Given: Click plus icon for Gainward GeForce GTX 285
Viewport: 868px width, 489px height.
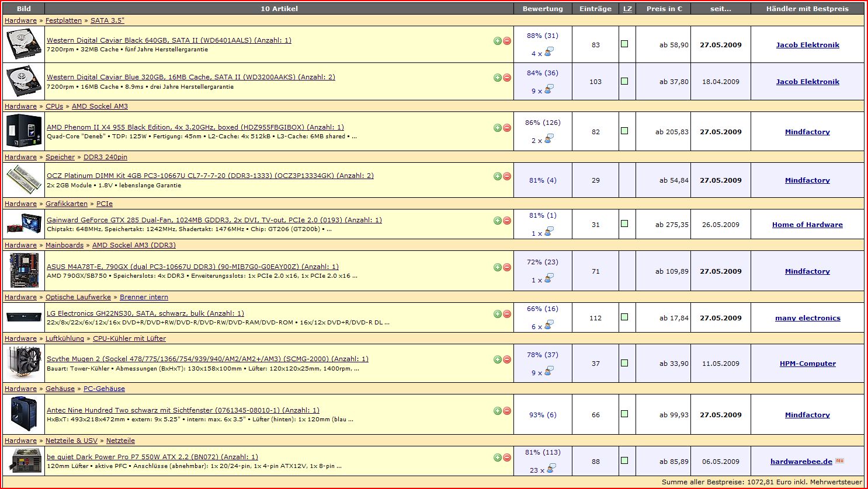Looking at the screenshot, I should pos(498,221).
